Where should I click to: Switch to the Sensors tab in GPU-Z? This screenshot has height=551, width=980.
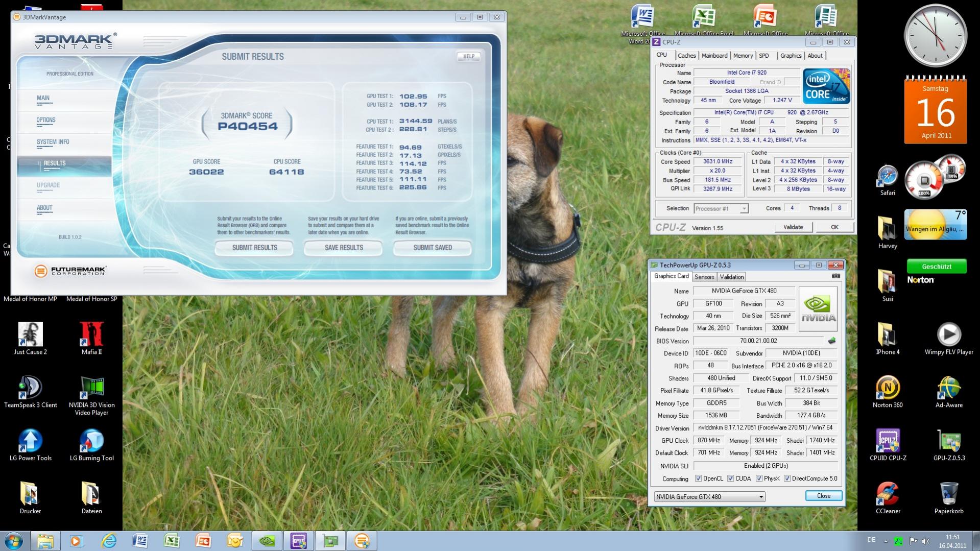[x=704, y=277]
